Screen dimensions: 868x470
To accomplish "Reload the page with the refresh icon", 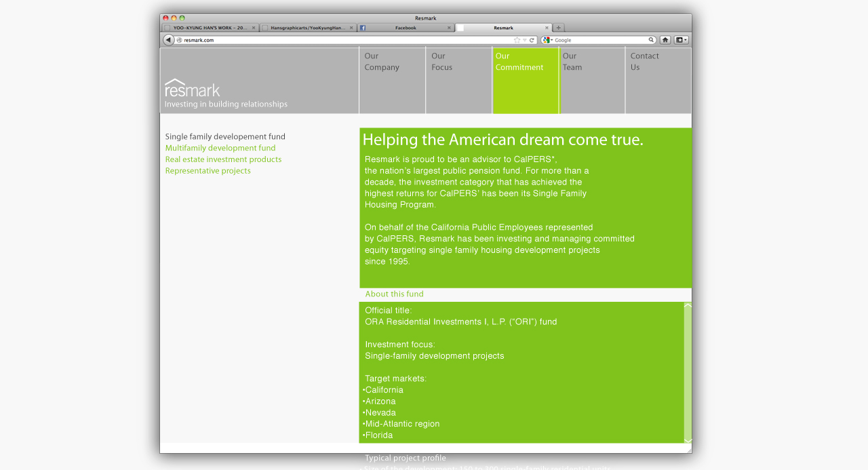I will (x=532, y=40).
